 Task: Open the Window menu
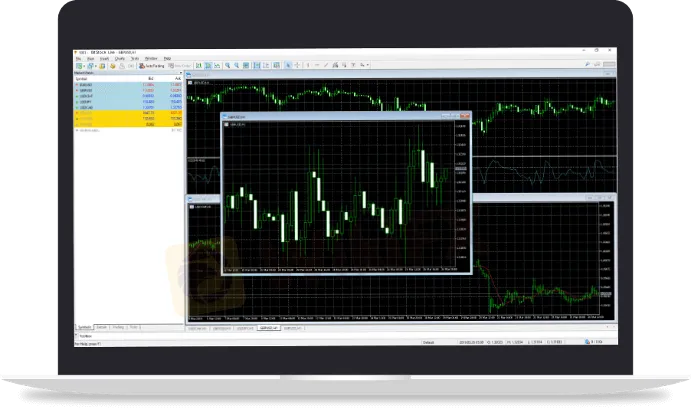coord(150,58)
